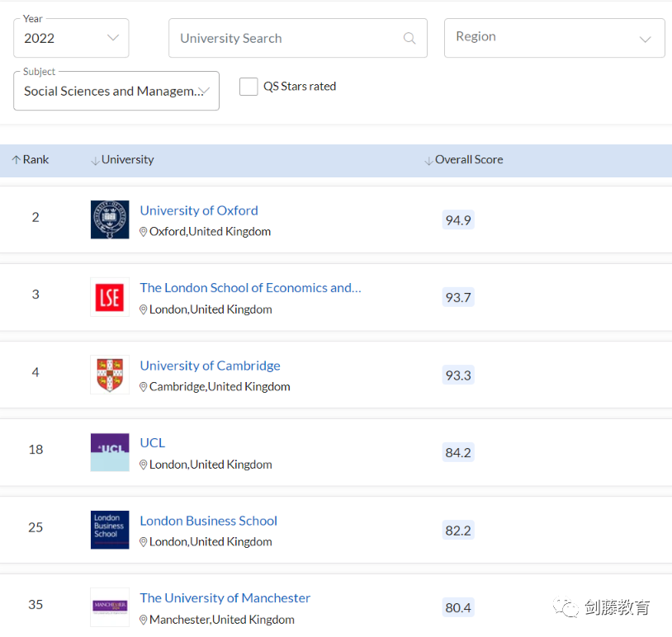The width and height of the screenshot is (672, 637).
Task: Click the 94.9 overall score value
Action: pyautogui.click(x=458, y=220)
